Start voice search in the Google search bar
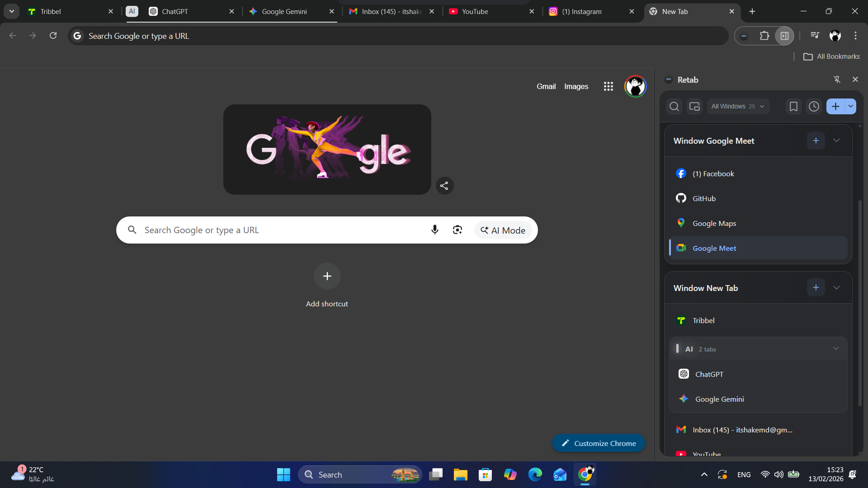This screenshot has height=488, width=868. tap(434, 230)
